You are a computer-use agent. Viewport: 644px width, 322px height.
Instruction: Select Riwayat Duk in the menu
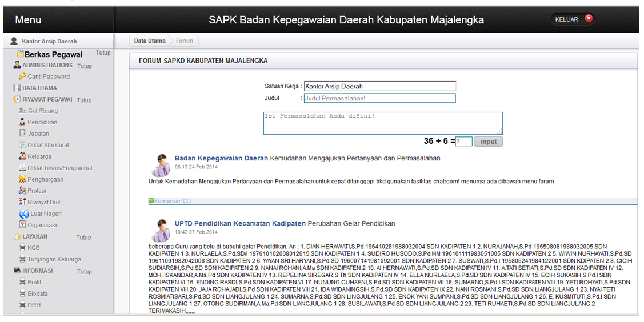click(x=45, y=202)
